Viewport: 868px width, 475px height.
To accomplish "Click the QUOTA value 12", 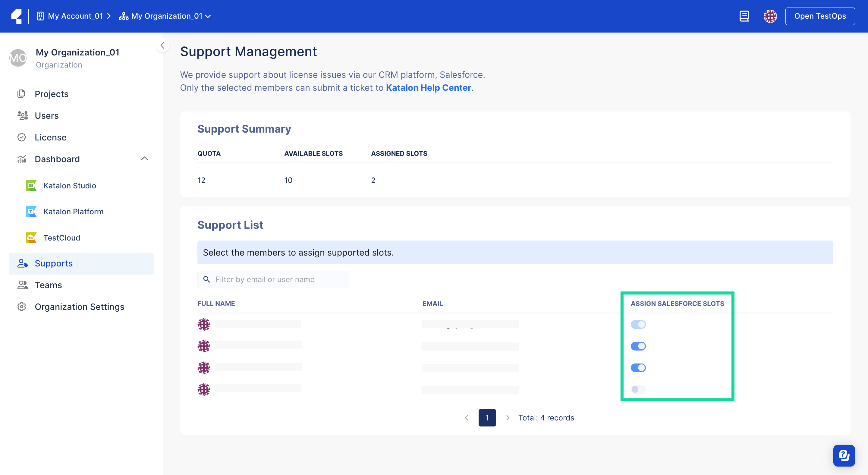I will [201, 180].
